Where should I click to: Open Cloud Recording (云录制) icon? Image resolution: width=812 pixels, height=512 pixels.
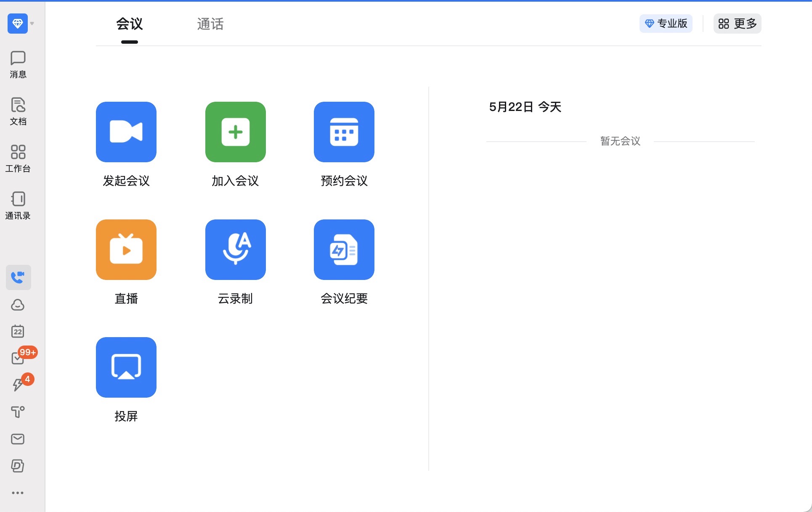(x=235, y=250)
